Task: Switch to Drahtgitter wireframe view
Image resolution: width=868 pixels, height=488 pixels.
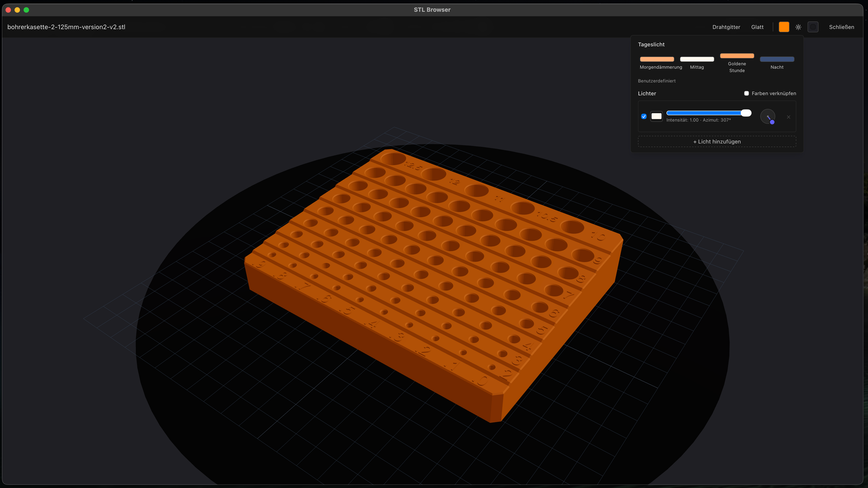Action: coord(726,27)
